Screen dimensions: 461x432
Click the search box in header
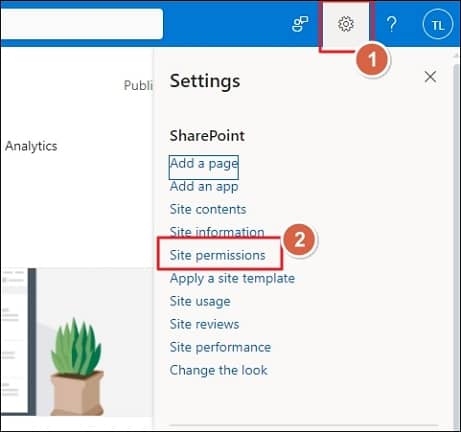pyautogui.click(x=82, y=24)
